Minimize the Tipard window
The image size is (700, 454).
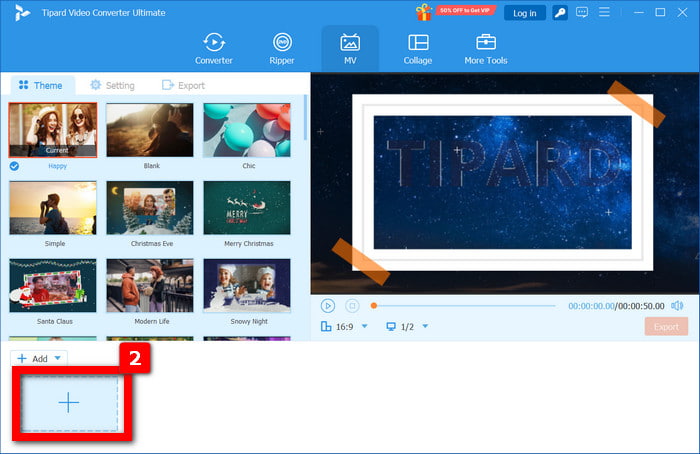pos(639,12)
